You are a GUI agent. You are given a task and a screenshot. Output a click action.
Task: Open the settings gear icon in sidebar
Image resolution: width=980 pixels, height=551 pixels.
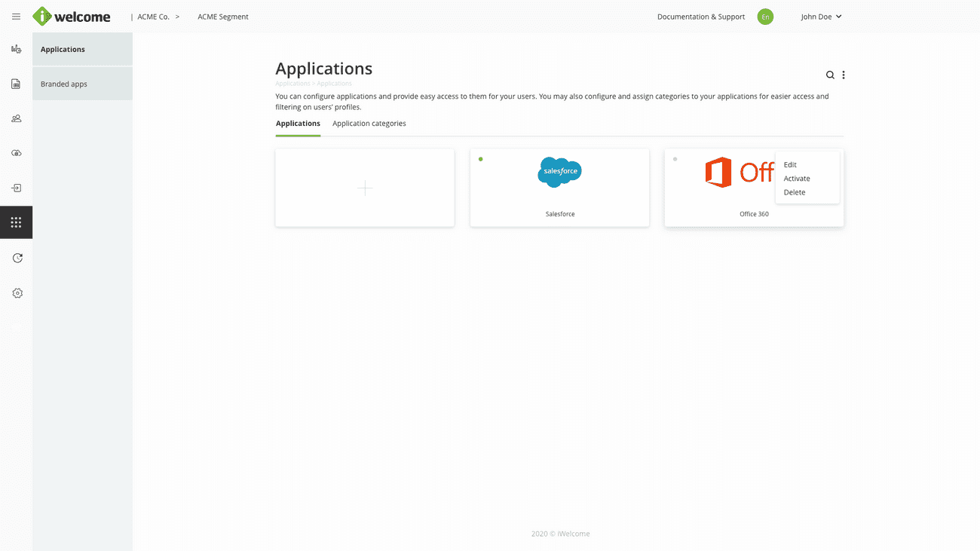(x=17, y=293)
